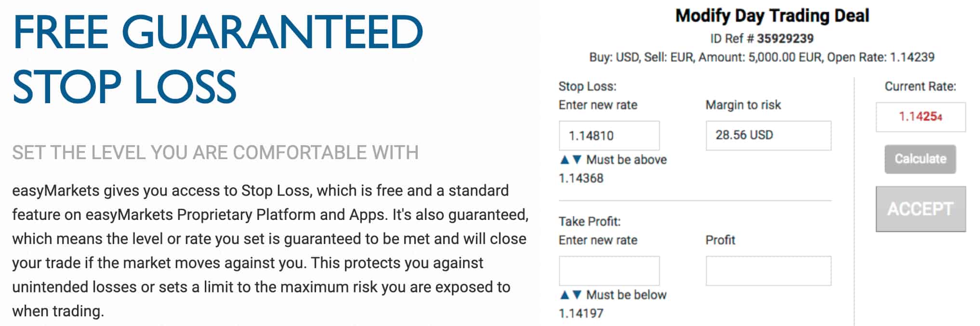The width and height of the screenshot is (980, 326).
Task: Focus the empty Take Profit rate field
Action: [609, 271]
